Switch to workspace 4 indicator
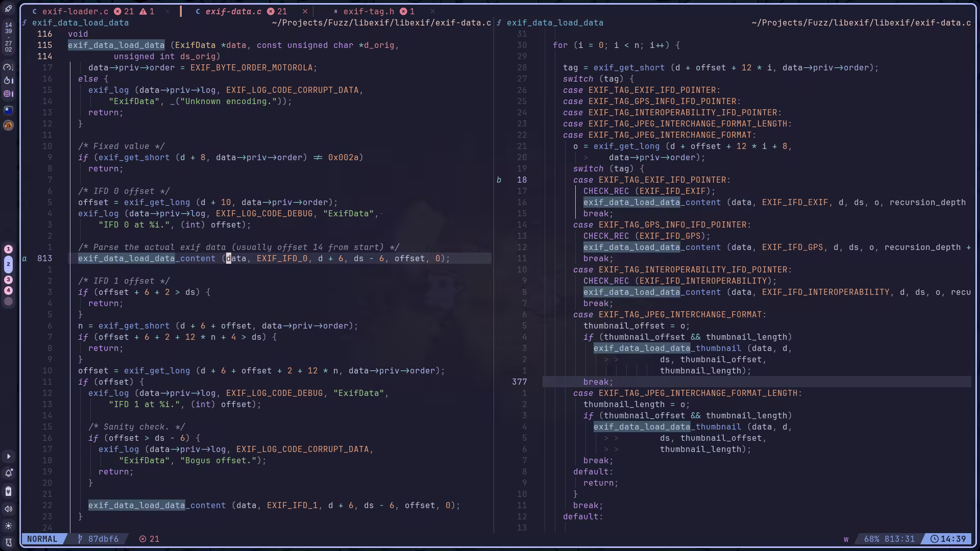The height and width of the screenshot is (551, 980). 8,290
